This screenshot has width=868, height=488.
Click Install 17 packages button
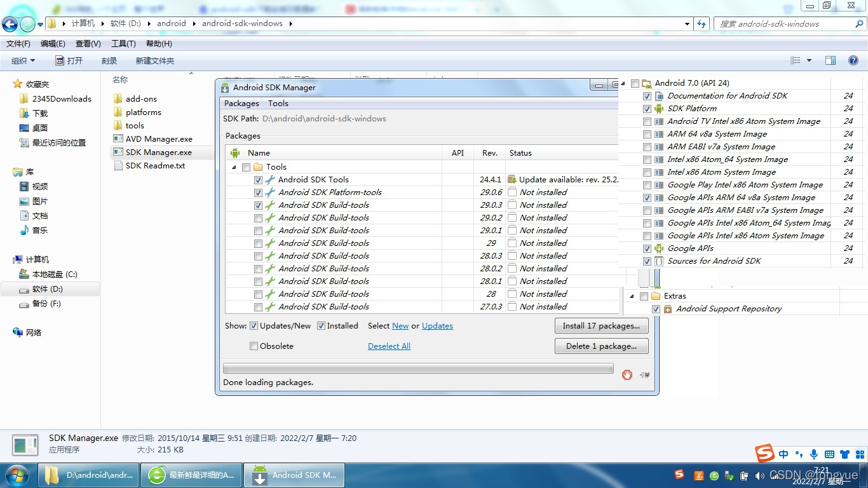601,325
